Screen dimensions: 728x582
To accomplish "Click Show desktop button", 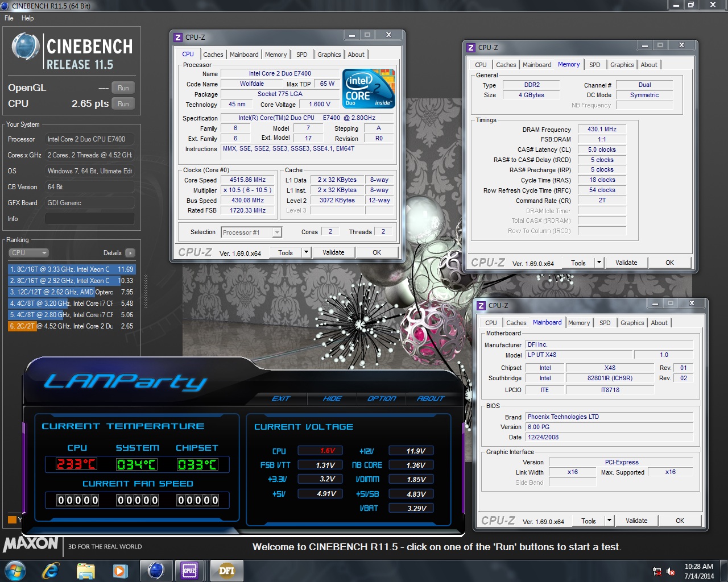I will 724,571.
